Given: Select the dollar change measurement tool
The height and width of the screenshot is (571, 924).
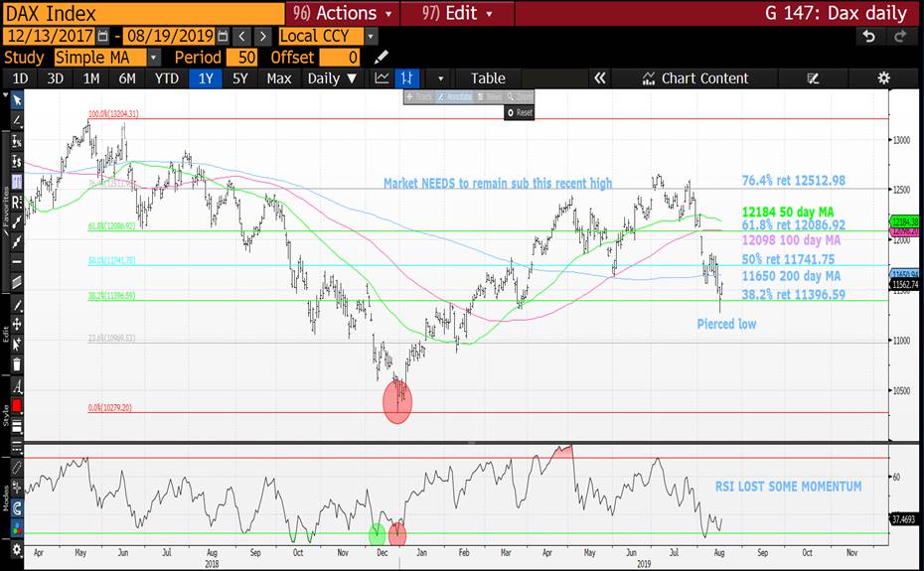Looking at the screenshot, I should (17, 162).
